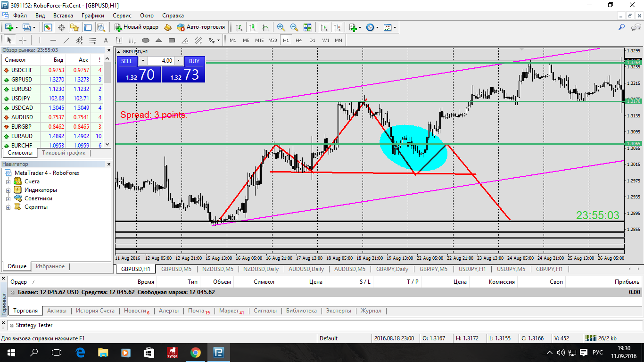The width and height of the screenshot is (644, 362).
Task: Toggle Авто-торговля (auto-trading)
Action: [201, 27]
